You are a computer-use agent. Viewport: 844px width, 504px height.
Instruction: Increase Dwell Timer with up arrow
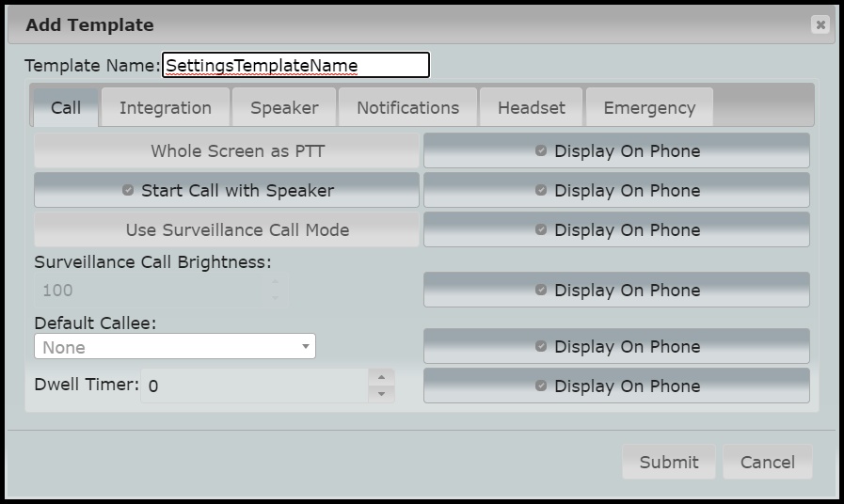pyautogui.click(x=381, y=377)
